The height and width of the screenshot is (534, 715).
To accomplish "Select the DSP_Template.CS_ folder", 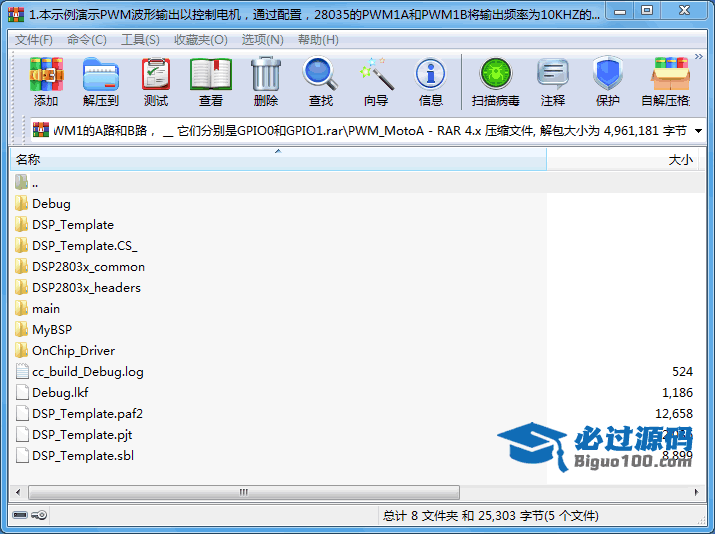I will click(x=76, y=245).
